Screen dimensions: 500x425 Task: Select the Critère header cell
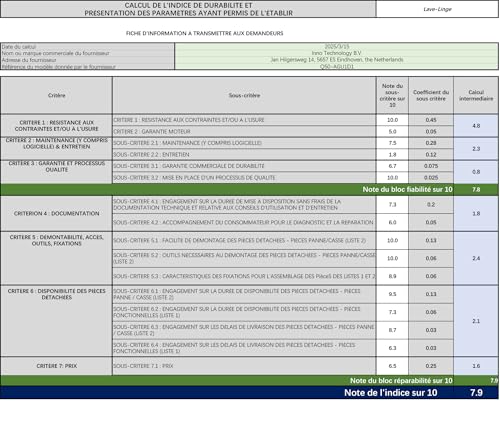(x=56, y=95)
